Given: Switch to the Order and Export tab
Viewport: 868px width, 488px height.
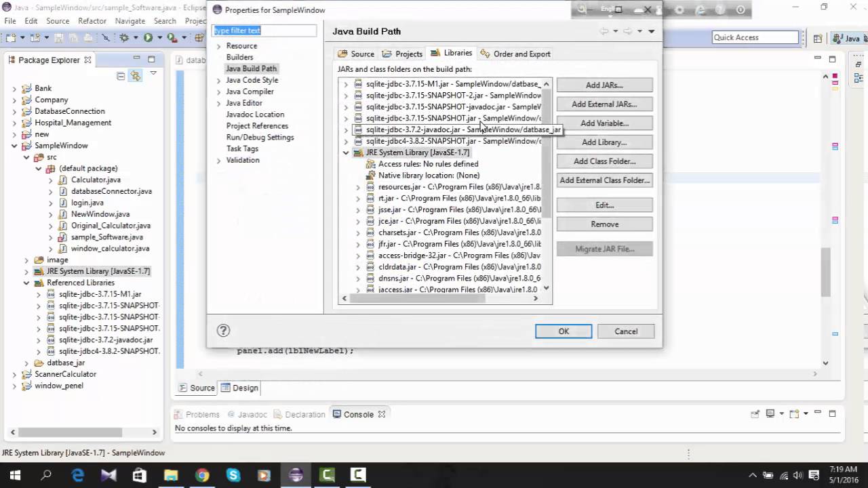Looking at the screenshot, I should [515, 54].
